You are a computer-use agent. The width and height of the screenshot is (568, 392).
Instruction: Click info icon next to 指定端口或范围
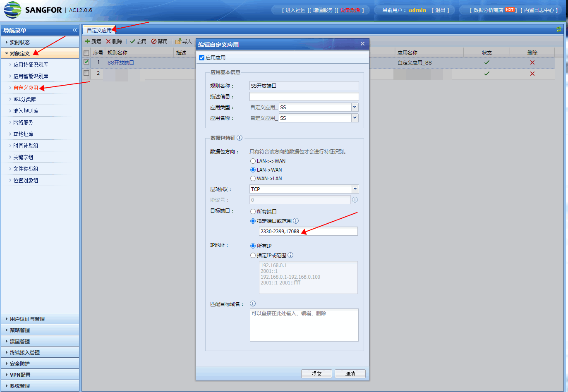[296, 221]
